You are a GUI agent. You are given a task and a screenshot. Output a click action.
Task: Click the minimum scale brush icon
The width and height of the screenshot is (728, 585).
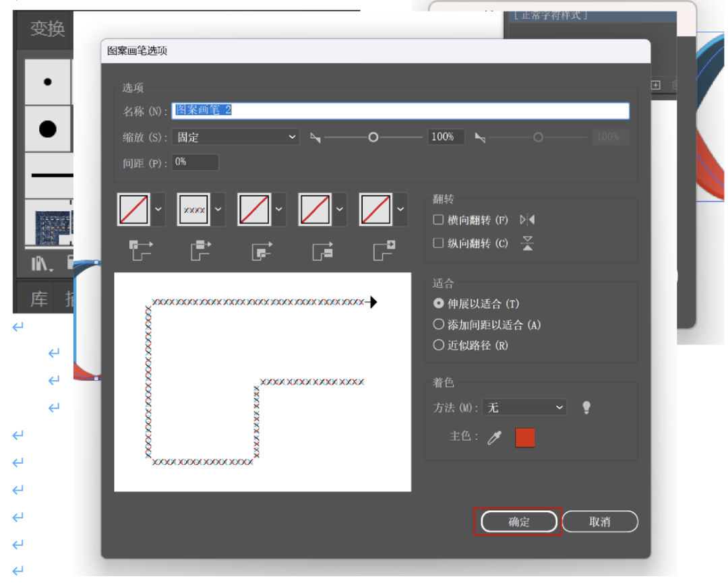(x=315, y=137)
